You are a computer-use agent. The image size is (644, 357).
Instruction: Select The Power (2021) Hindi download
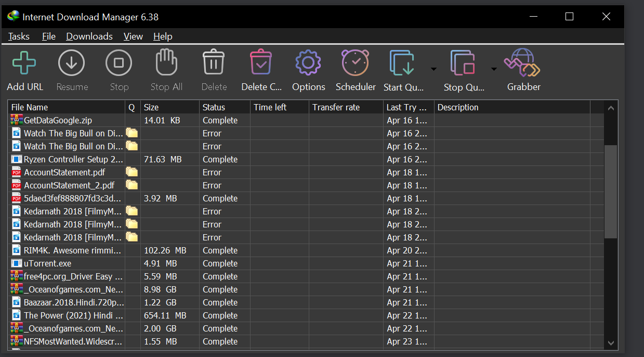pos(307,315)
